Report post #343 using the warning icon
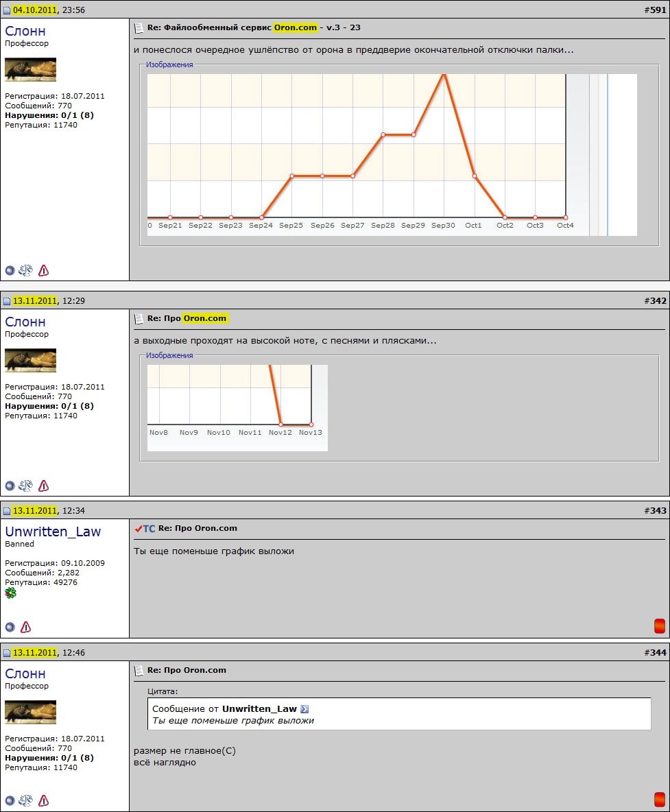This screenshot has width=670, height=812. point(26,627)
